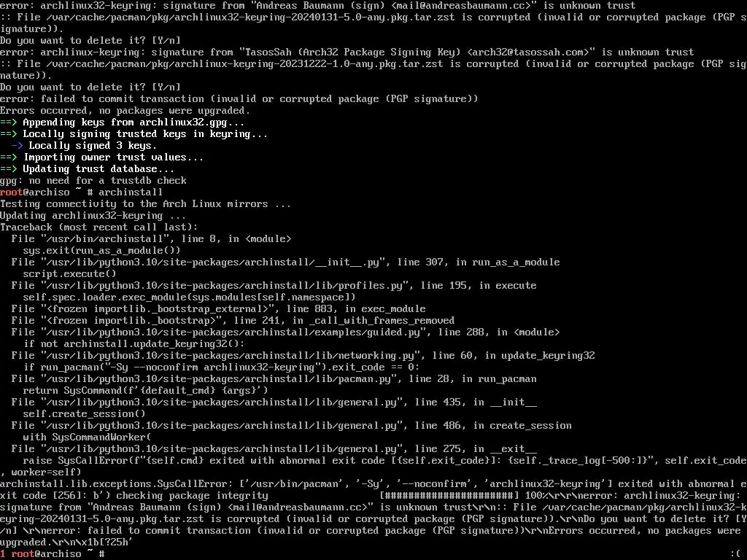Viewport: 747px width, 560px height.
Task: Click the 'gpg: no need for a trustdb check' line
Action: [x=93, y=181]
